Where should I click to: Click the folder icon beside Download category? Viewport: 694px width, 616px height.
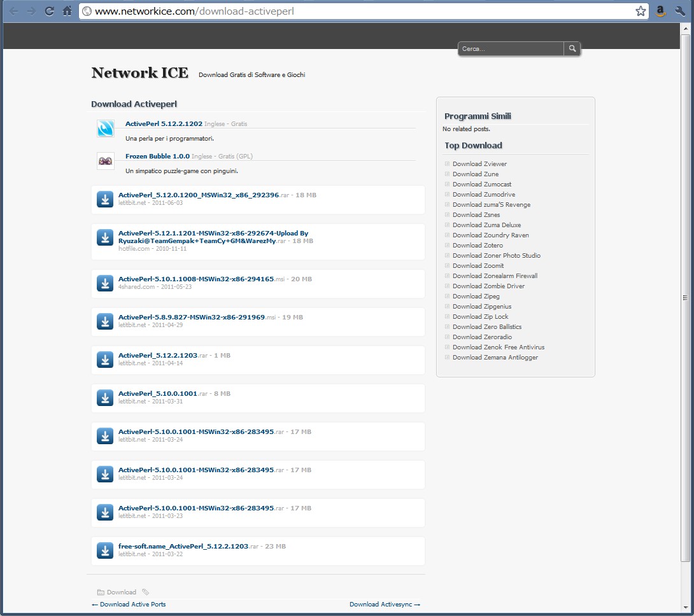click(x=101, y=592)
